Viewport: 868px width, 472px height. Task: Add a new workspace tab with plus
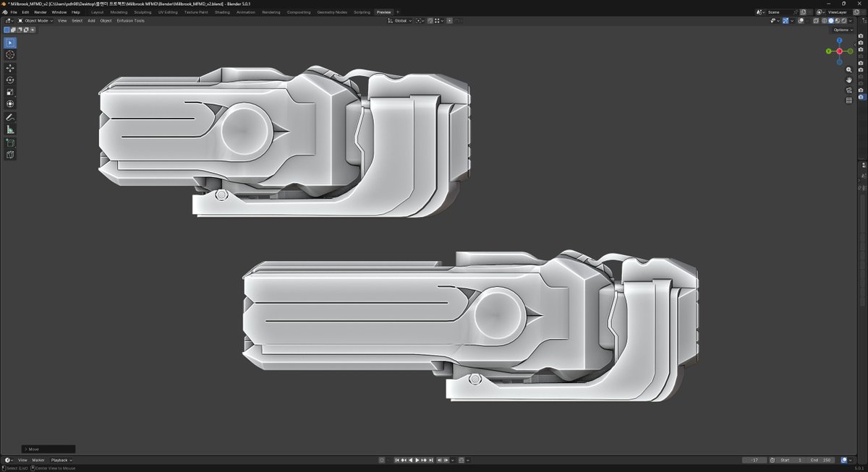[x=397, y=12]
